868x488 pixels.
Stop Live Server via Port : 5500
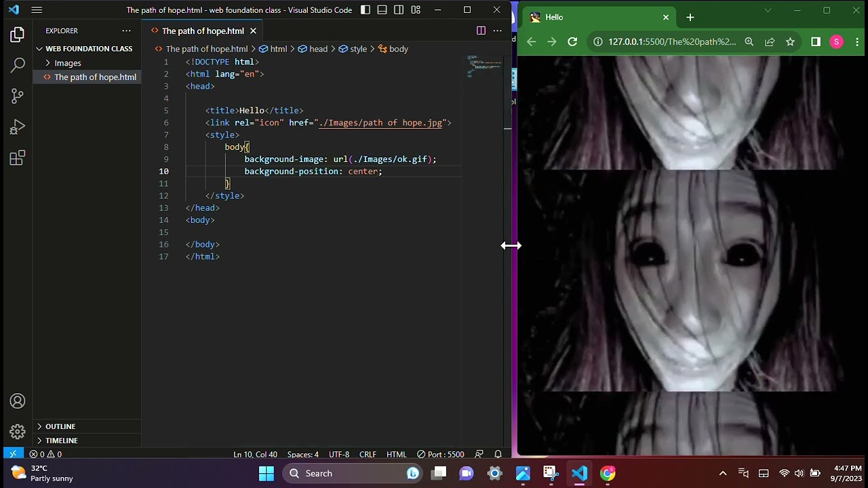pos(441,454)
